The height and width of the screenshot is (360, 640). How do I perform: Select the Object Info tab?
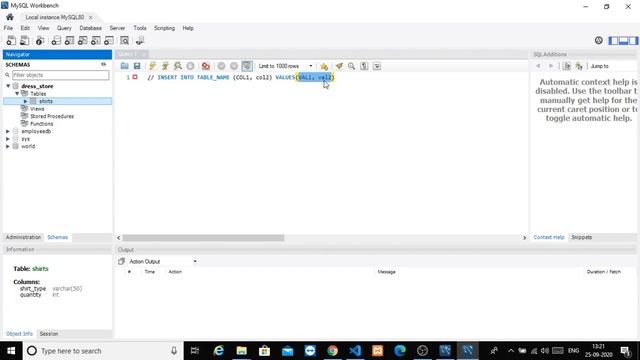(x=19, y=334)
